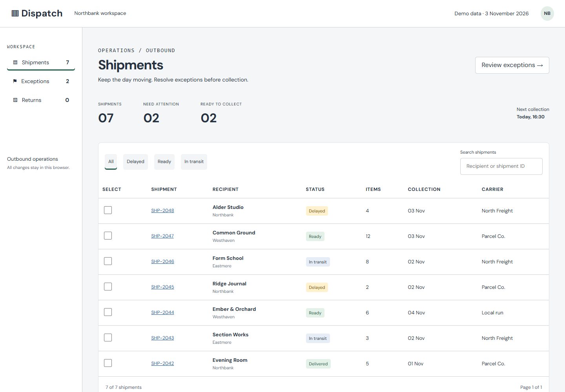Tick the checkbox for Common Ground row

[108, 236]
